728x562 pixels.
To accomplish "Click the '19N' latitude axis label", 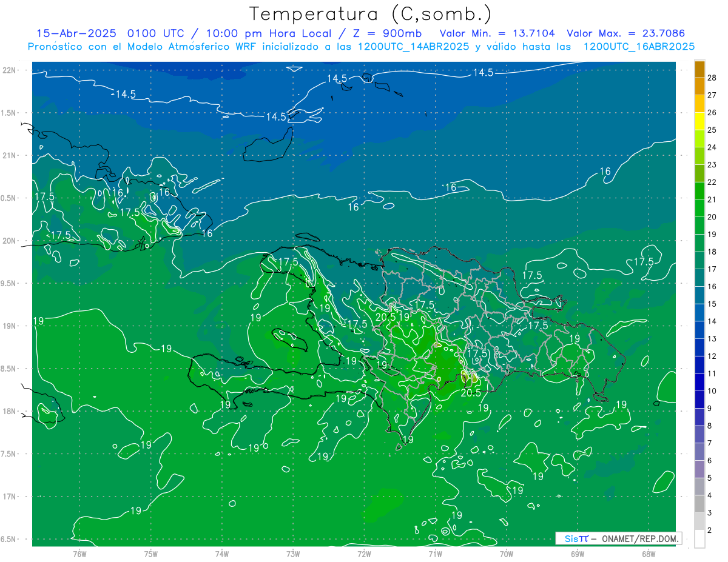I will (10, 326).
